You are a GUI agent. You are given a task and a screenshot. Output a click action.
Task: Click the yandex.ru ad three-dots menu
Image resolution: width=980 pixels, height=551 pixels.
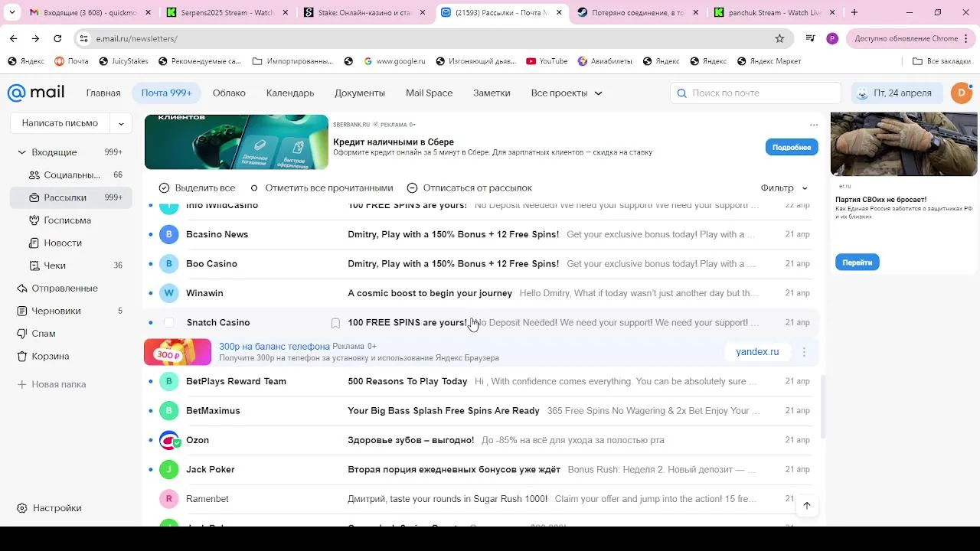point(804,352)
